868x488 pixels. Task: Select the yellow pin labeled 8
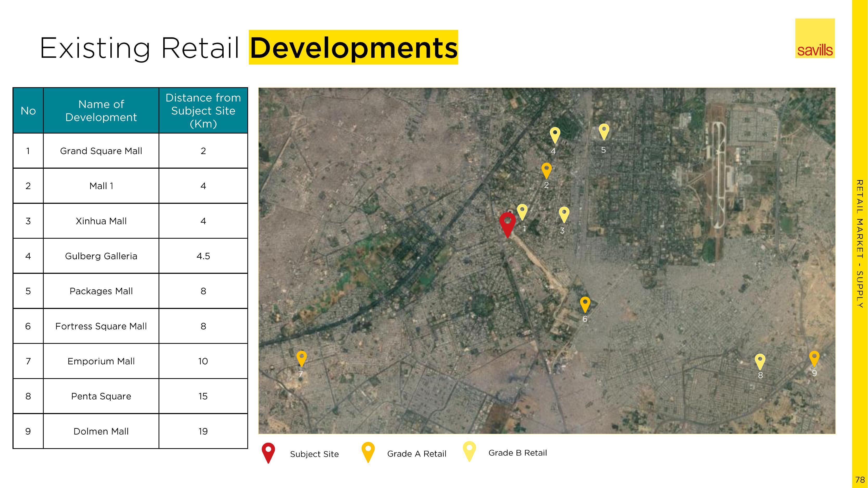coord(760,361)
